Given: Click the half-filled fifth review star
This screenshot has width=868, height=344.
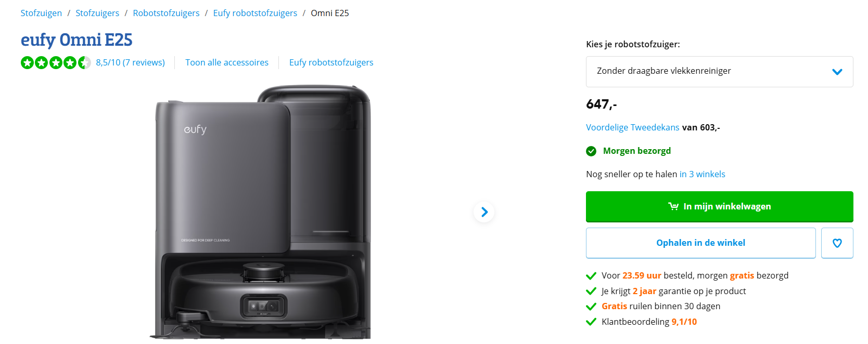Looking at the screenshot, I should [83, 62].
